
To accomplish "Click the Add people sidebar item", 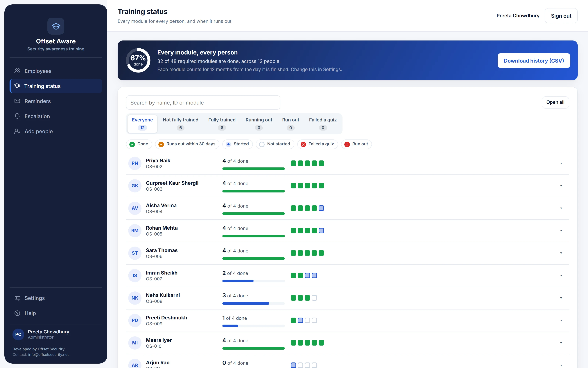I will (x=56, y=131).
